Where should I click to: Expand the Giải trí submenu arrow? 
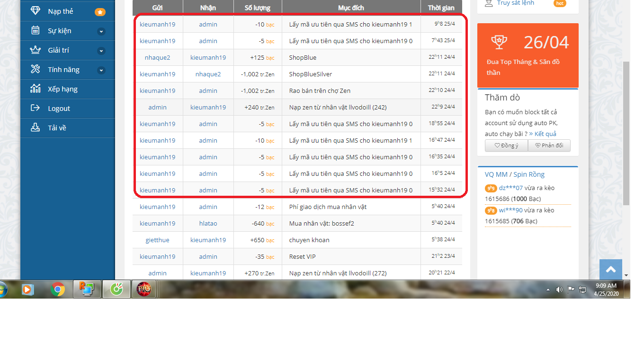point(101,51)
